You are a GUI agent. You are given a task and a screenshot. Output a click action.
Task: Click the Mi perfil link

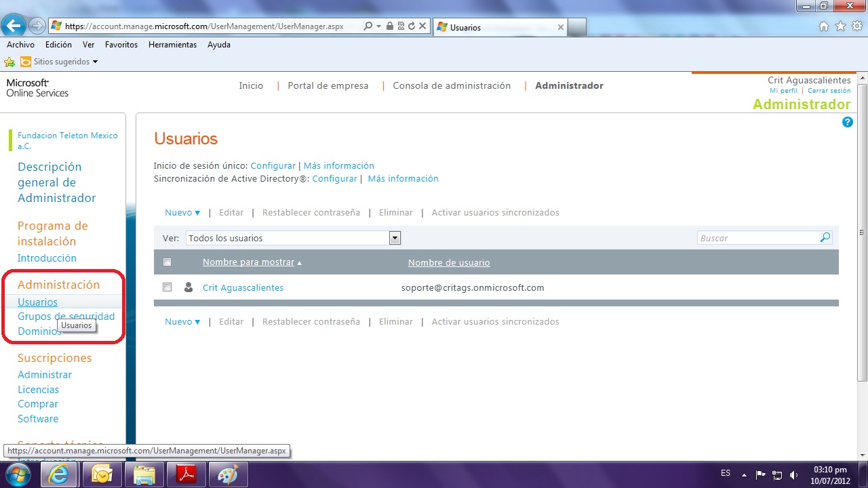(x=783, y=91)
